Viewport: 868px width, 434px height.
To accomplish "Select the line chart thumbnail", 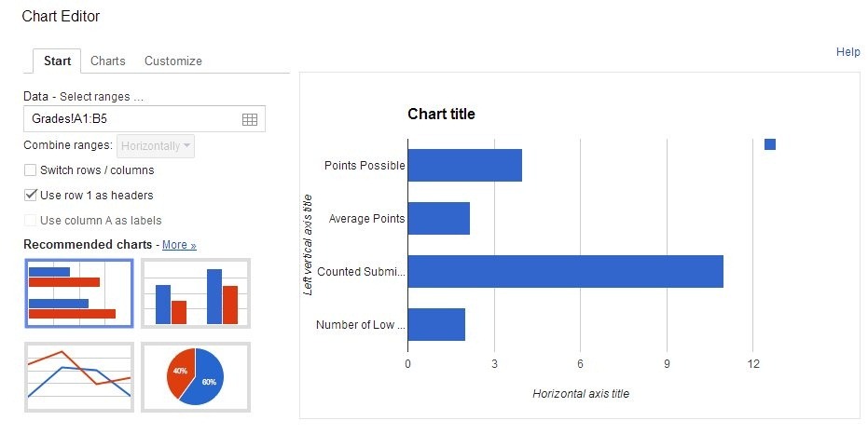I will tap(79, 376).
